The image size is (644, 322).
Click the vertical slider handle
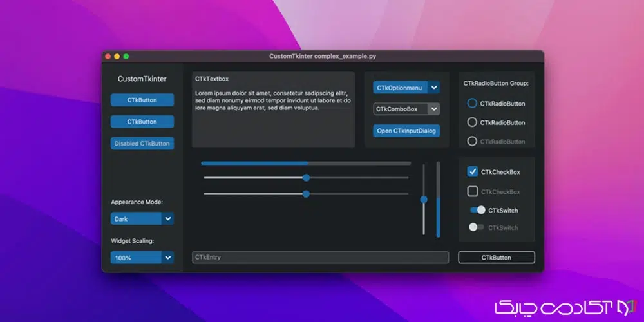[x=424, y=200]
